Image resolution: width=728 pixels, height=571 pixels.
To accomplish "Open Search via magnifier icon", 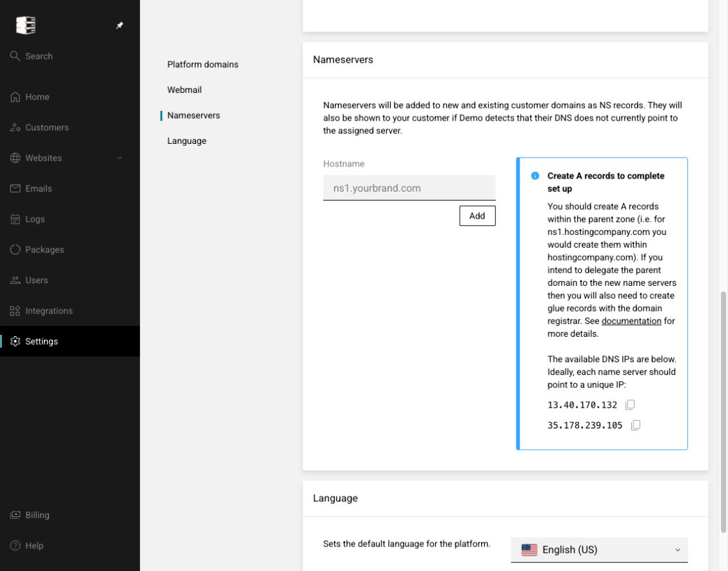I will [15, 55].
